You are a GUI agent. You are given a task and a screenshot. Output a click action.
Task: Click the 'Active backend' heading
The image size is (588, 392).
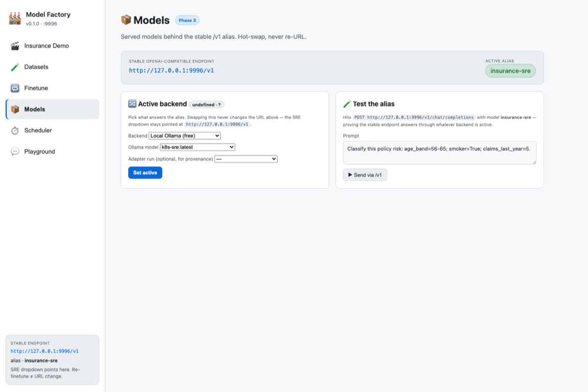(163, 104)
